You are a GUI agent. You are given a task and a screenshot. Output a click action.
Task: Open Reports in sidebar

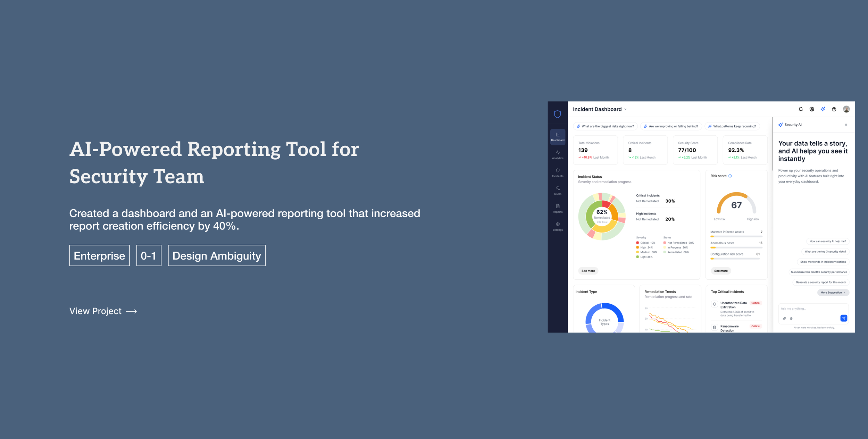coord(558,209)
